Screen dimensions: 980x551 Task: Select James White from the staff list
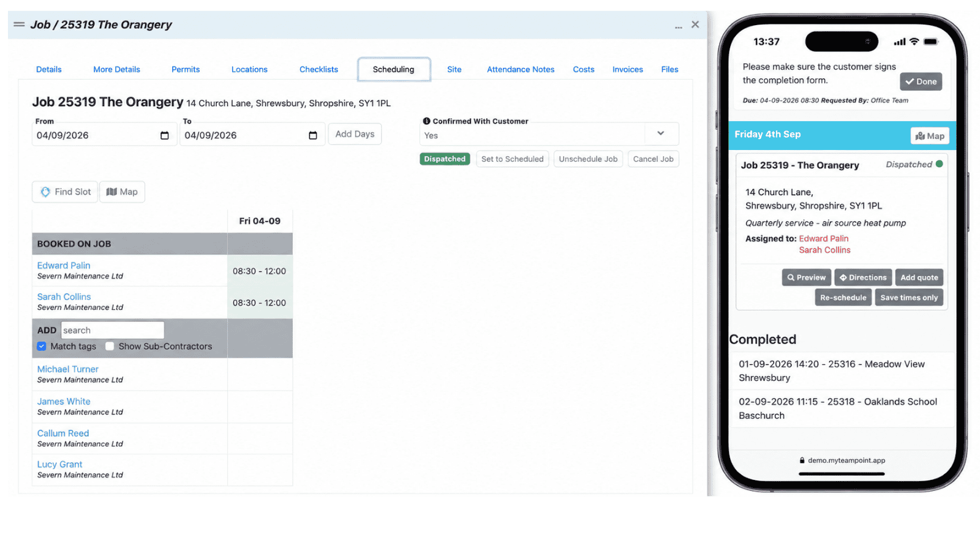click(x=64, y=402)
